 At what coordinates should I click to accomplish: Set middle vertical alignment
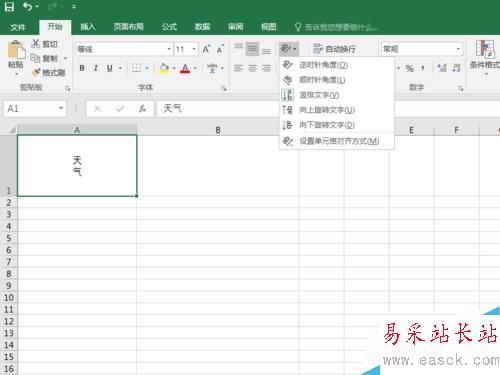252,49
